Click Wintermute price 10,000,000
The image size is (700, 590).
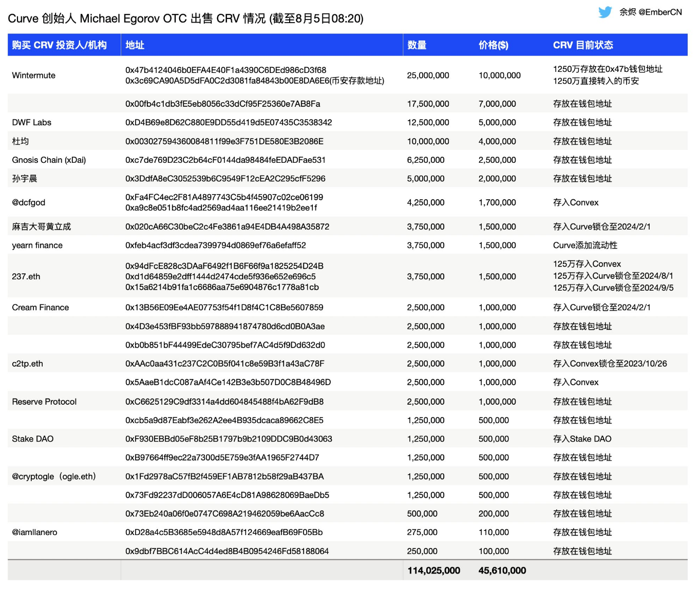(x=500, y=75)
